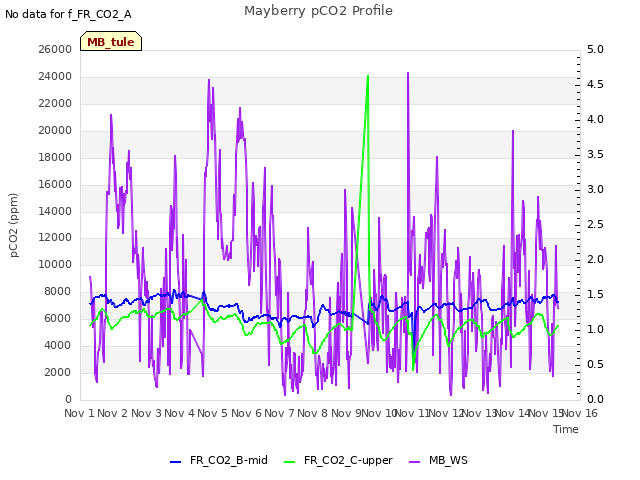This screenshot has width=640, height=480.
Task: Click the Nov 1 x-axis tick label
Action: coord(79,413)
